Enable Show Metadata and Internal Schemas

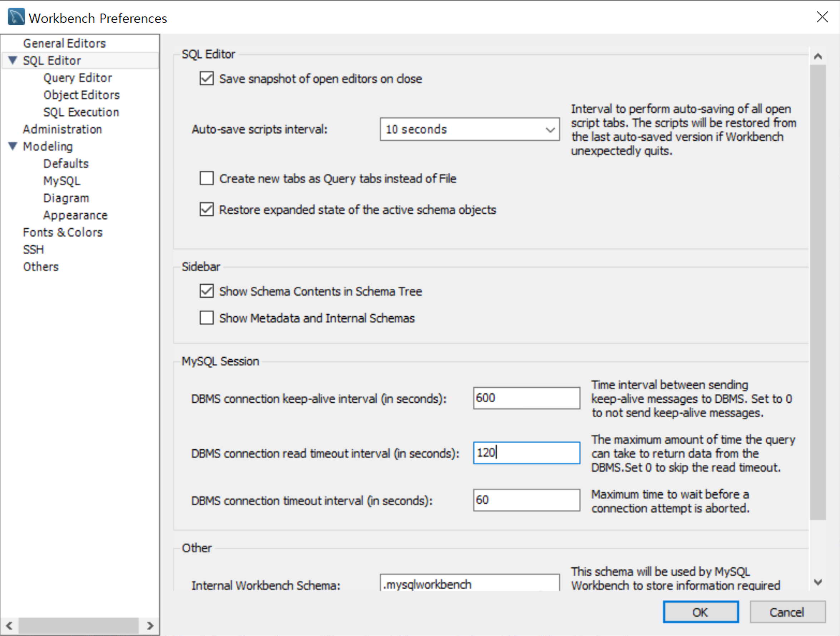pos(207,318)
